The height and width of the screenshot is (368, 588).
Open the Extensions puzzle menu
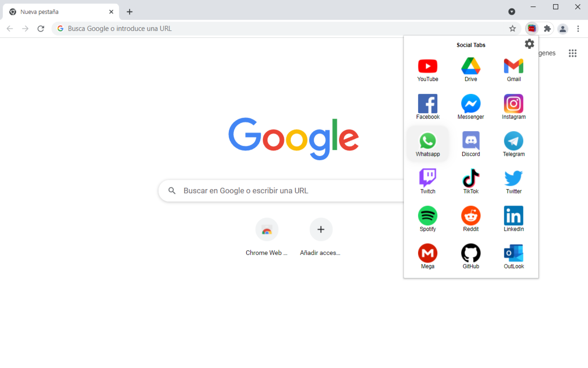coord(547,28)
